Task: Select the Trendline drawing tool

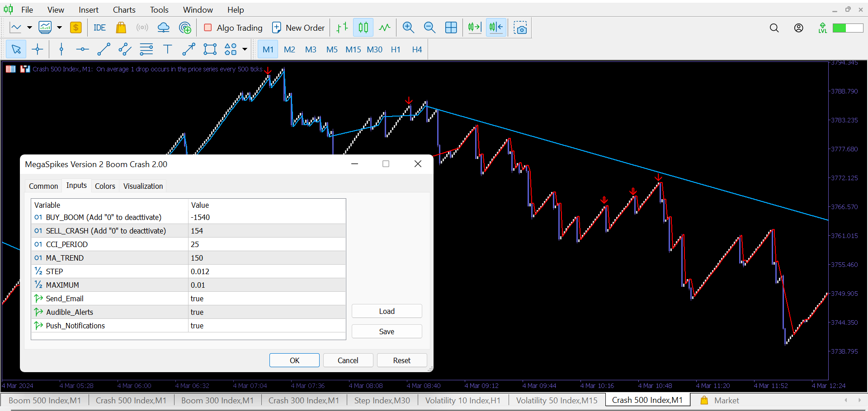Action: (x=104, y=49)
